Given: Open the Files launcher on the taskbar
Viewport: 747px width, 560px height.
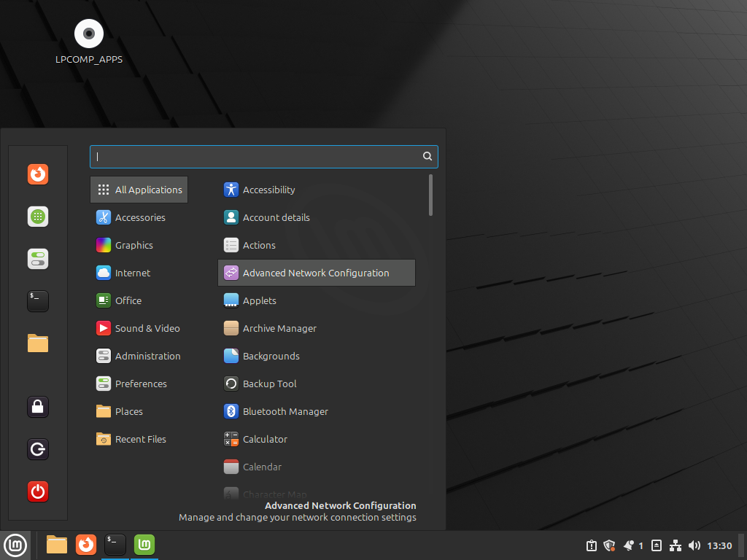Looking at the screenshot, I should [x=57, y=545].
